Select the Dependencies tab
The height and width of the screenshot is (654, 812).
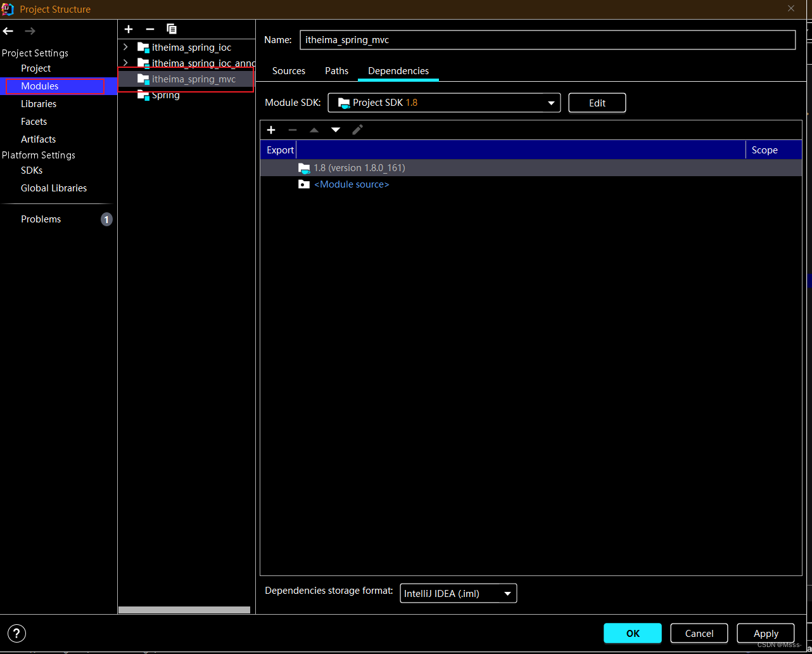(x=398, y=71)
